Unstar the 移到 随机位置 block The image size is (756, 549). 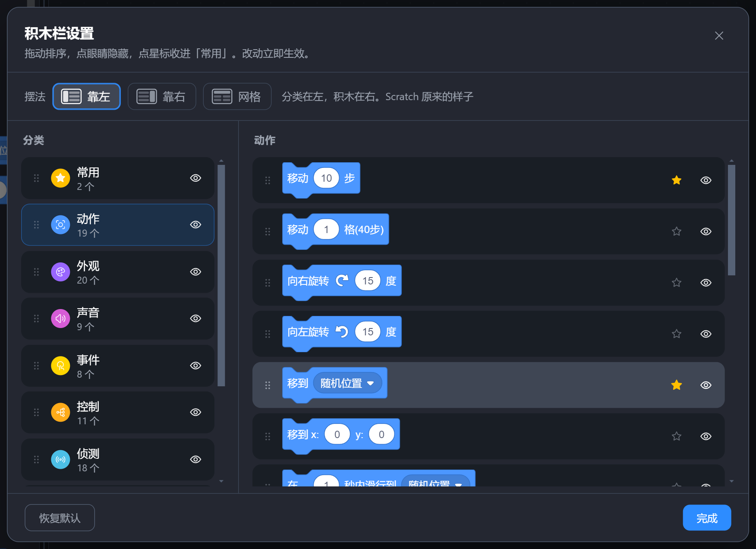coord(677,385)
